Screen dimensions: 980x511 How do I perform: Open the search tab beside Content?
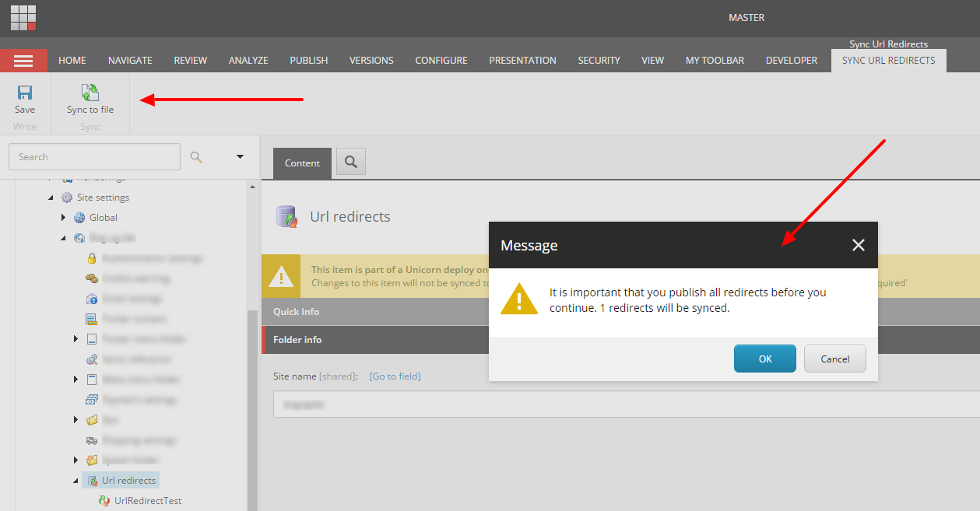pyautogui.click(x=351, y=162)
